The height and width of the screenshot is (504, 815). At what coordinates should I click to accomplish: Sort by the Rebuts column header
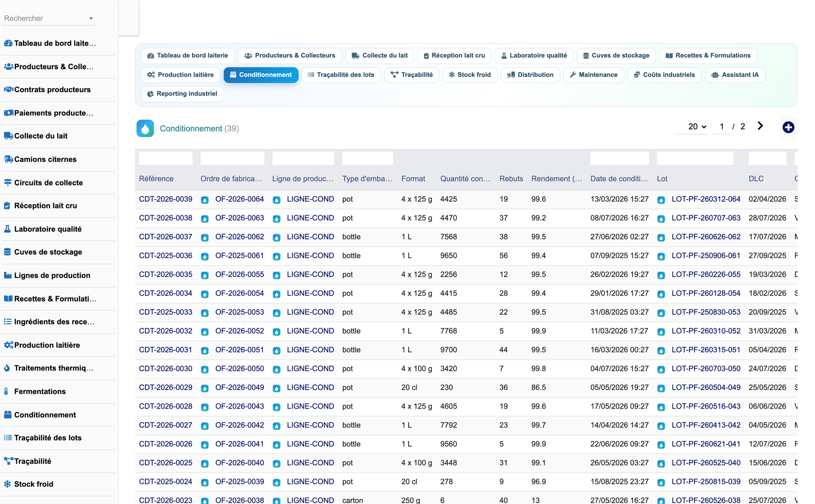(511, 179)
